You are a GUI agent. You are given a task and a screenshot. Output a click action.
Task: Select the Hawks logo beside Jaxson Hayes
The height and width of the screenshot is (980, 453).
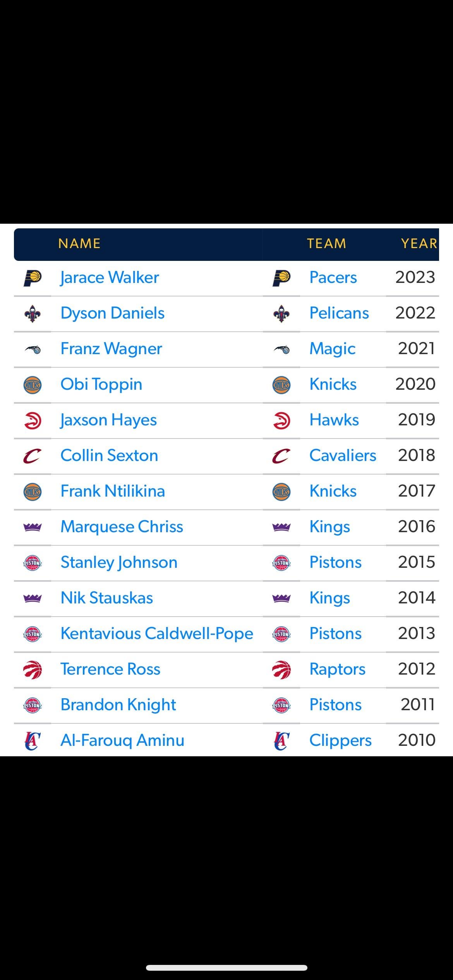click(x=33, y=421)
